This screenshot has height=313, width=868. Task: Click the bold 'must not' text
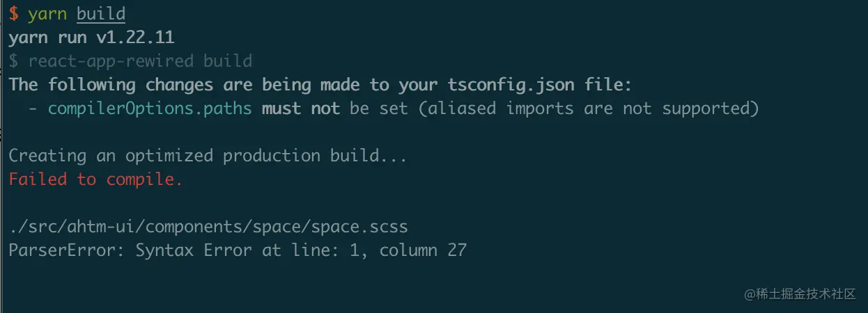click(x=301, y=109)
